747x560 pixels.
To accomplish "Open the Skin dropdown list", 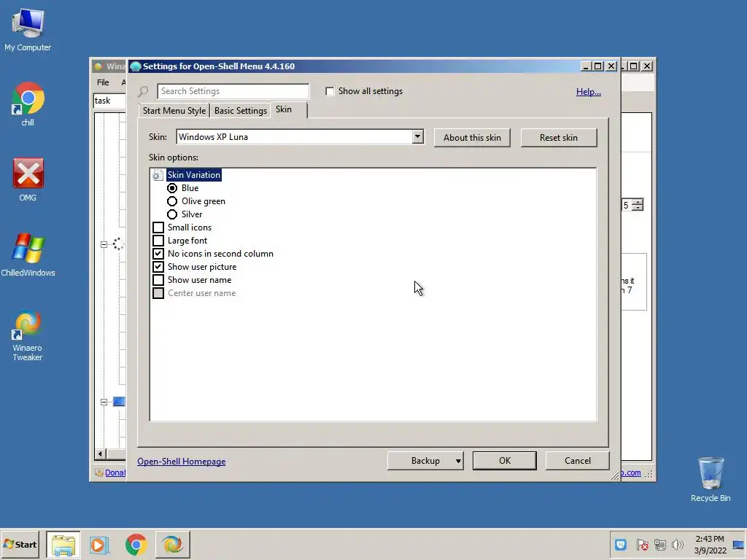I will pos(417,136).
